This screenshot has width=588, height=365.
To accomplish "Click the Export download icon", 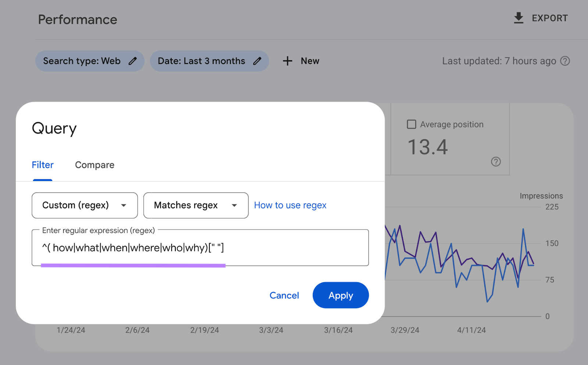I will [x=519, y=18].
